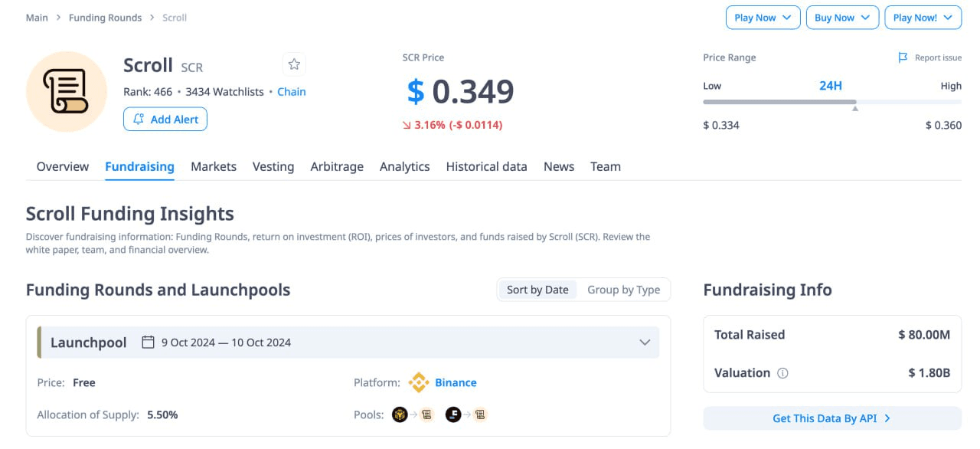Click the second pool's FDUSD token icon
980x449 pixels.
(x=453, y=415)
